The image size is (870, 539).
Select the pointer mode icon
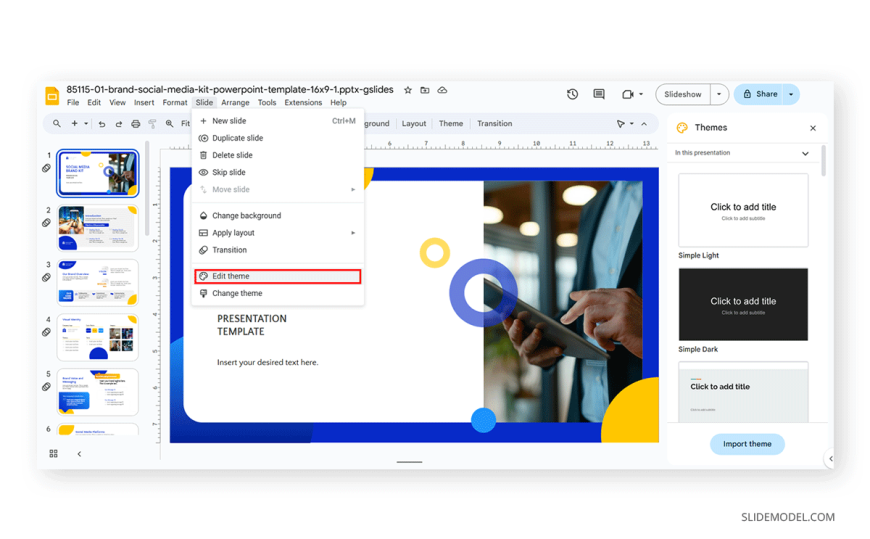[621, 124]
